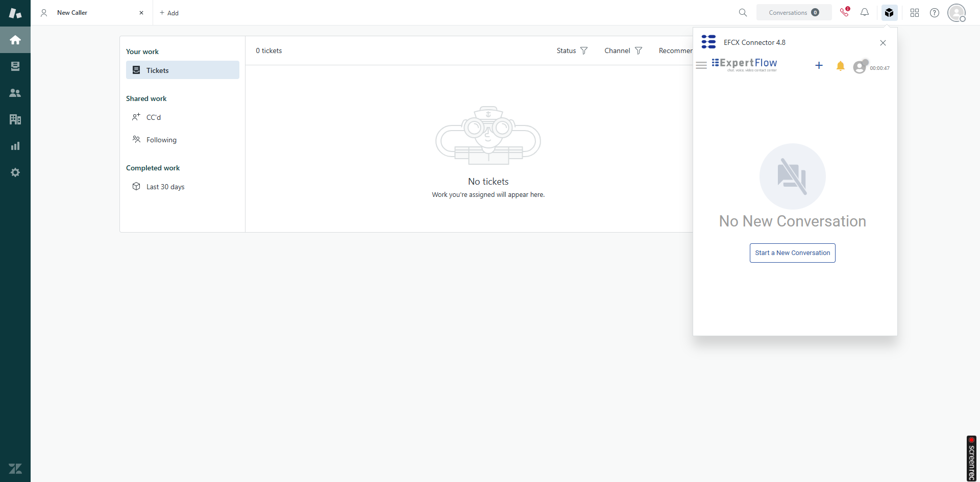Click the Talk phone icon in header
Image resolution: width=980 pixels, height=482 pixels.
(844, 12)
